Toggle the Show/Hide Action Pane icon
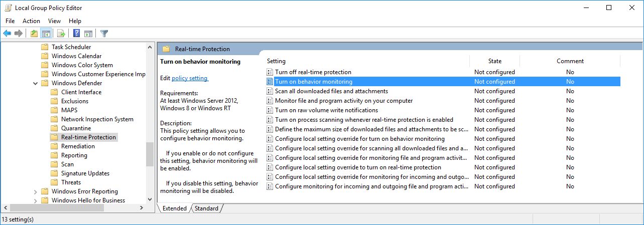Viewport: 644px width, 225px height. click(88, 34)
